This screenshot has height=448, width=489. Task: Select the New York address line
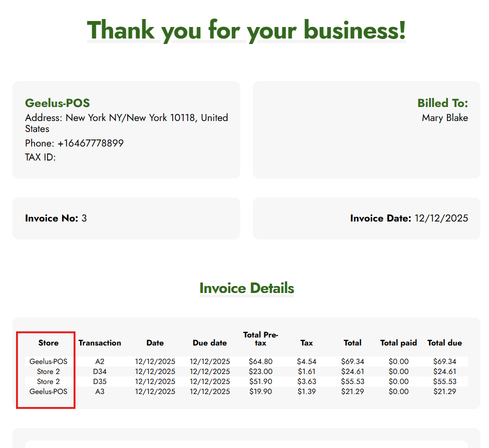tap(126, 123)
